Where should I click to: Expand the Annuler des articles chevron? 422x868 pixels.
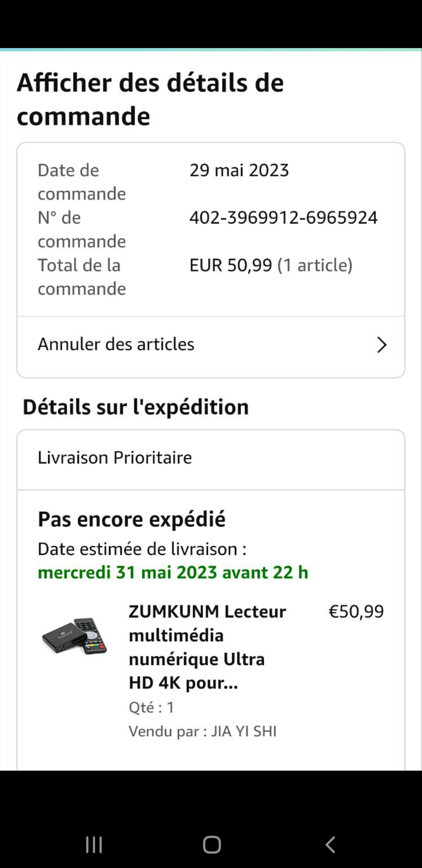pos(381,345)
